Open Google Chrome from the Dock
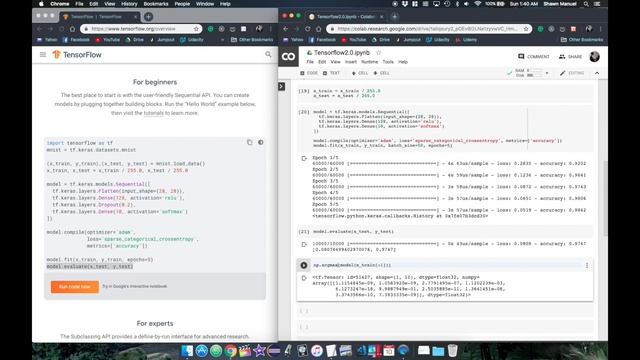 click(231, 350)
